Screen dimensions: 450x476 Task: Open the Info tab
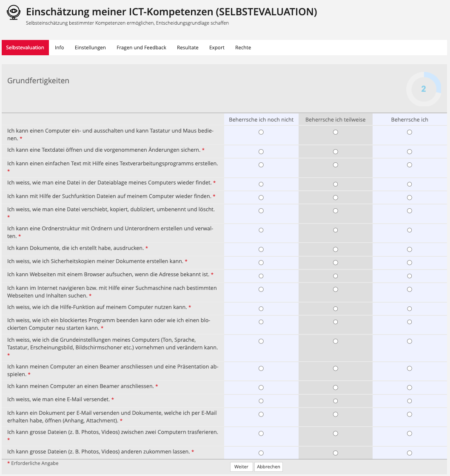coord(60,48)
